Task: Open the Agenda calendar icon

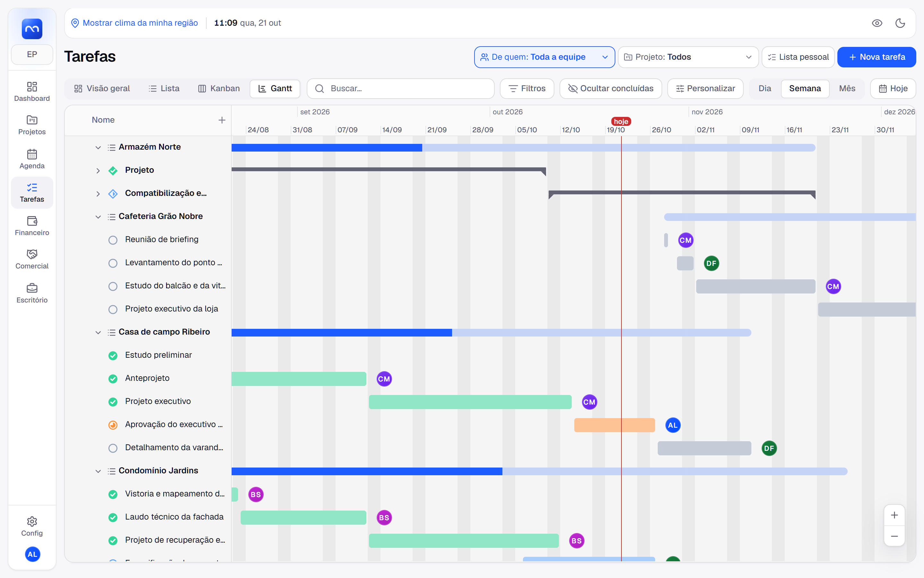Action: (32, 159)
